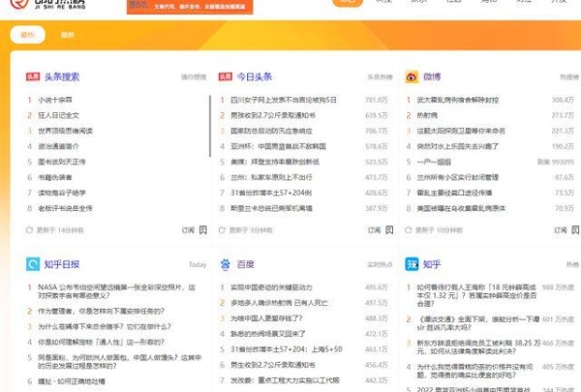This screenshot has width=581, height=392.
Task: Click the orange advertisement banner at the top
Action: coord(190,7)
